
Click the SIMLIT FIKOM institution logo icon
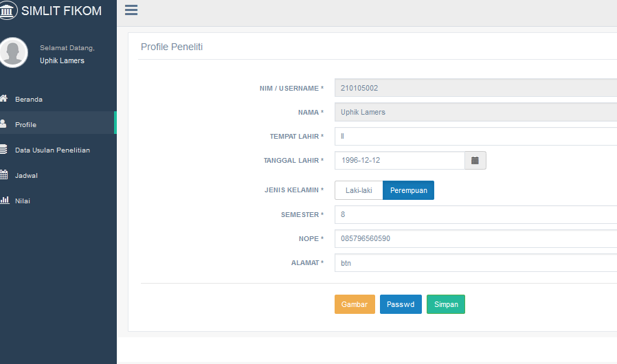8,10
